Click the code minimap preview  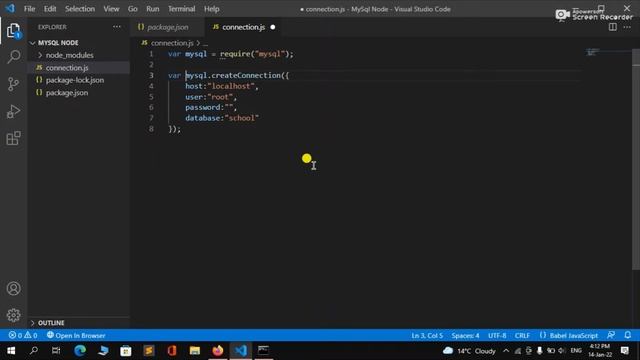click(592, 52)
